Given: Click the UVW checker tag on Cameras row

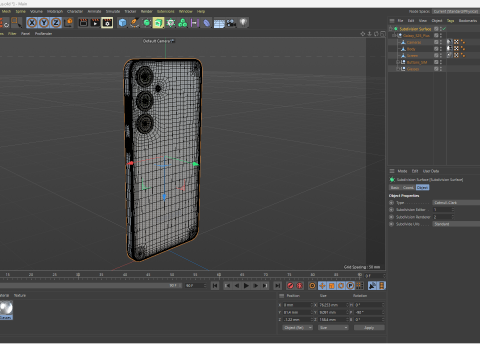Looking at the screenshot, I should [x=456, y=42].
